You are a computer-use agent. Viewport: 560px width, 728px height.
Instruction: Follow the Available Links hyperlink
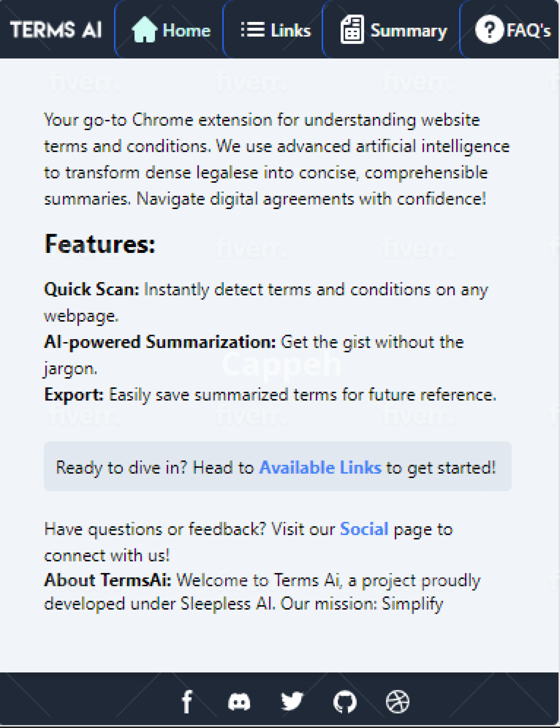click(320, 467)
